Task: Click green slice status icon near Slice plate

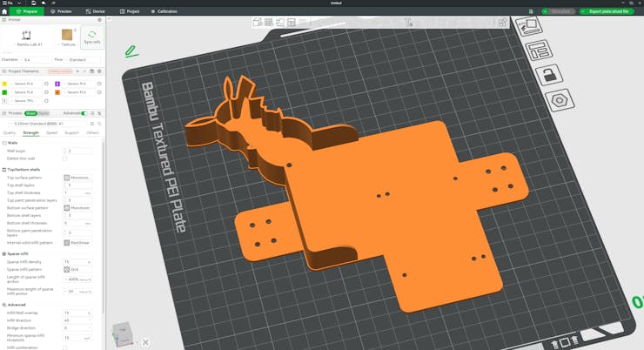Action: (531, 11)
